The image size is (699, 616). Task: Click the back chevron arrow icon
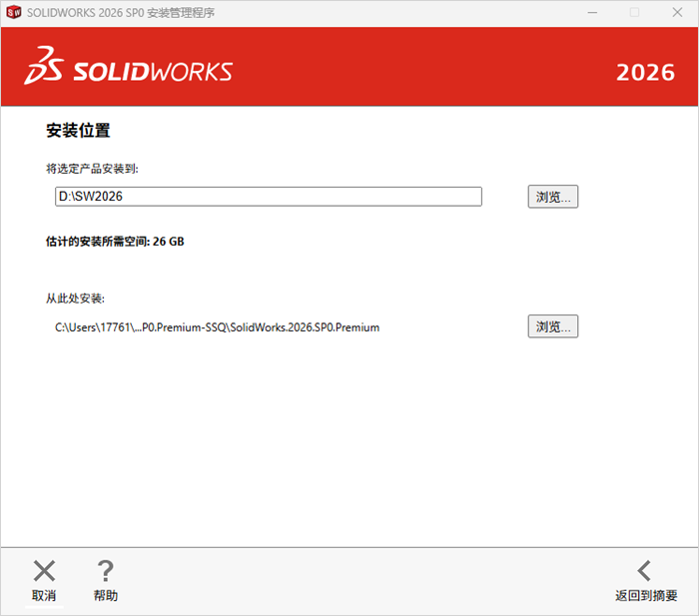[x=644, y=571]
